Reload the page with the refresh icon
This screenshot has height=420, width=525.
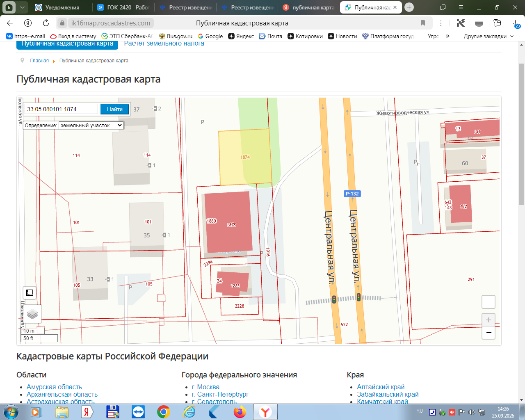tap(46, 23)
